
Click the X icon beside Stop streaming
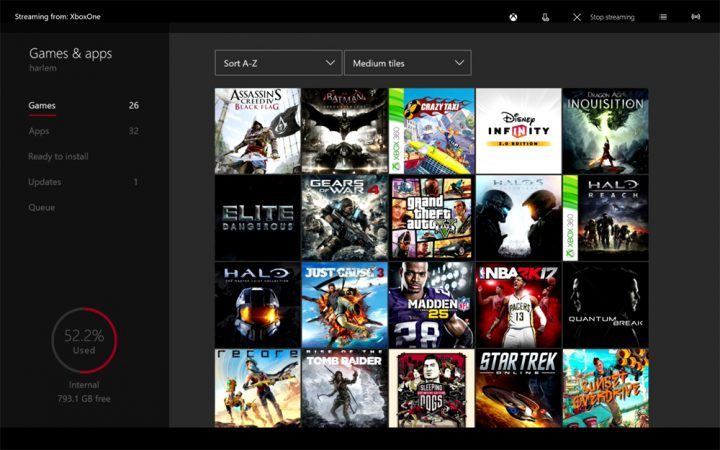click(x=577, y=17)
